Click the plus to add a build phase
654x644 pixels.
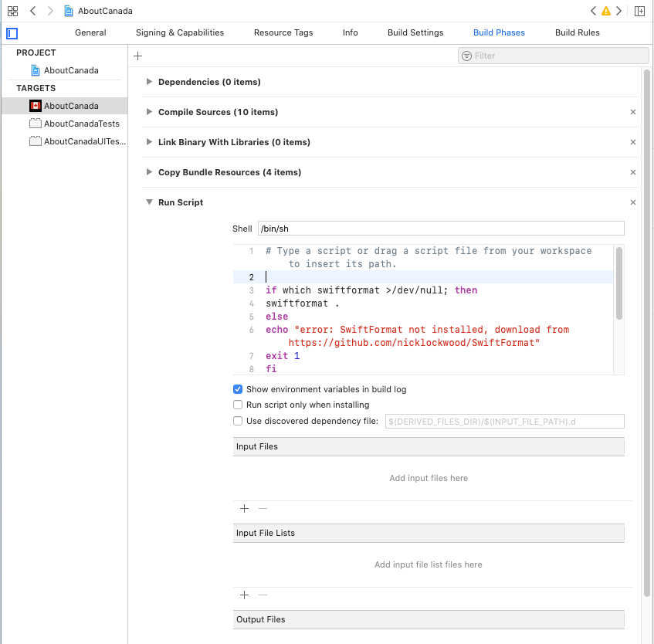pos(137,56)
